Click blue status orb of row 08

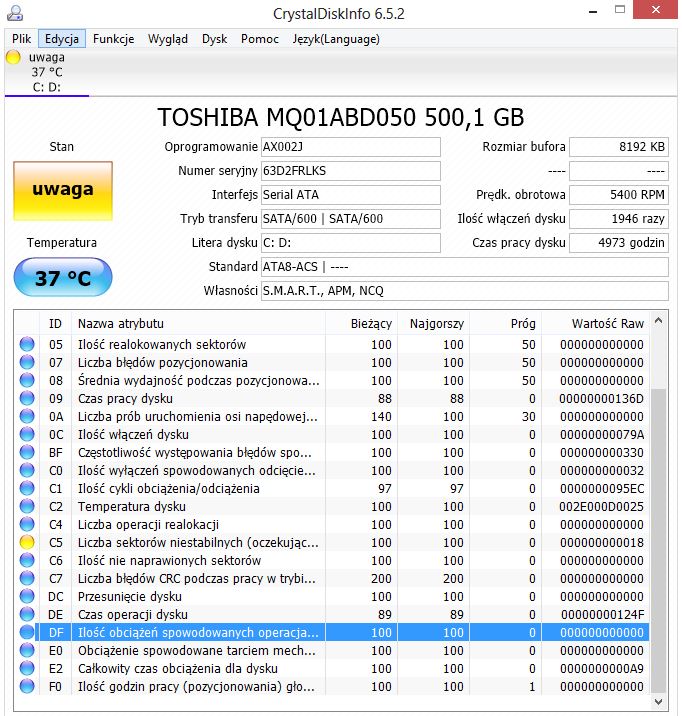click(x=27, y=380)
